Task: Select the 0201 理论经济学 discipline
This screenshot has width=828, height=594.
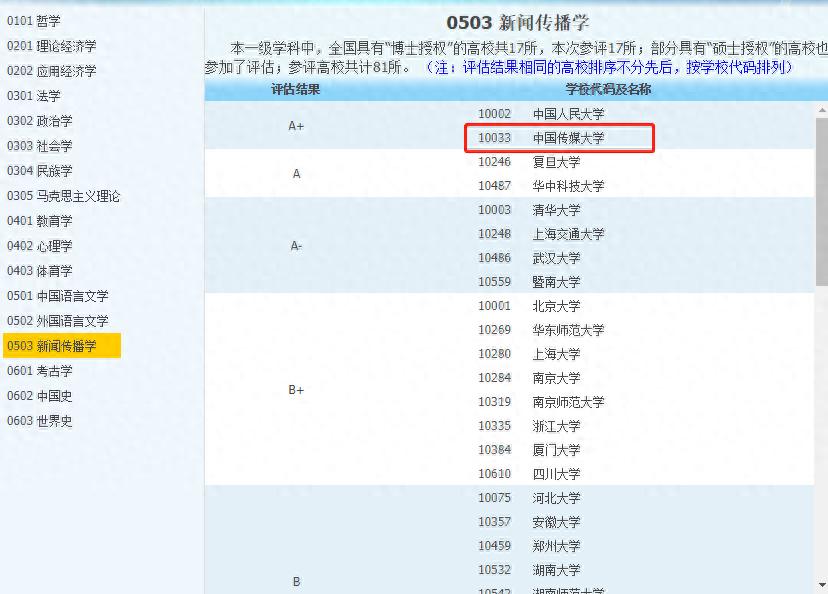Action: pyautogui.click(x=50, y=45)
